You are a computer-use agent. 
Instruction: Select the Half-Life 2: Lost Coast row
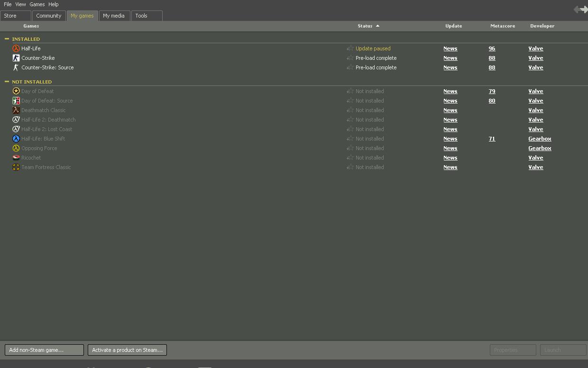[294, 129]
